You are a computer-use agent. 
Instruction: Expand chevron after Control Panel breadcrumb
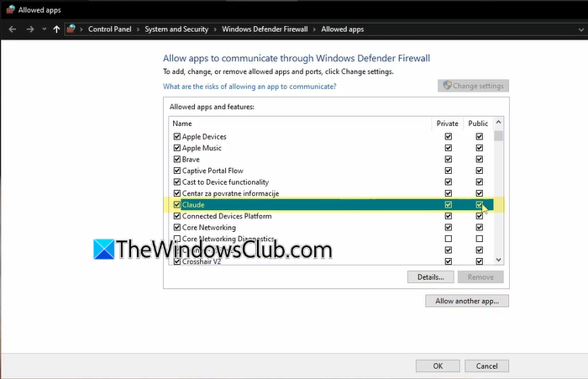click(x=138, y=29)
